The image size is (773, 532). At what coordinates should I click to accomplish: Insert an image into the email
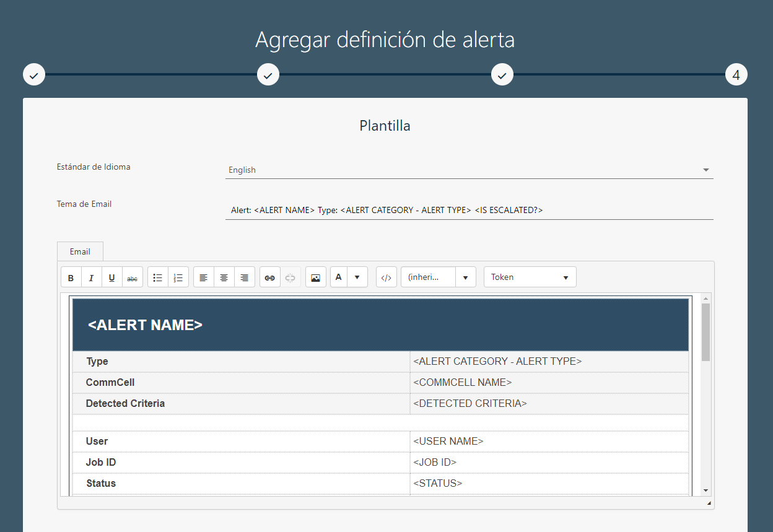point(316,277)
